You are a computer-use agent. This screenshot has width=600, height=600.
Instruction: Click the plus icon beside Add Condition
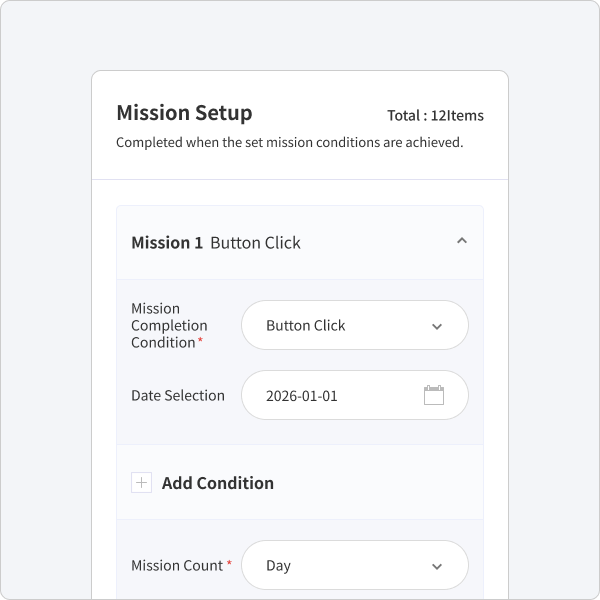click(142, 483)
